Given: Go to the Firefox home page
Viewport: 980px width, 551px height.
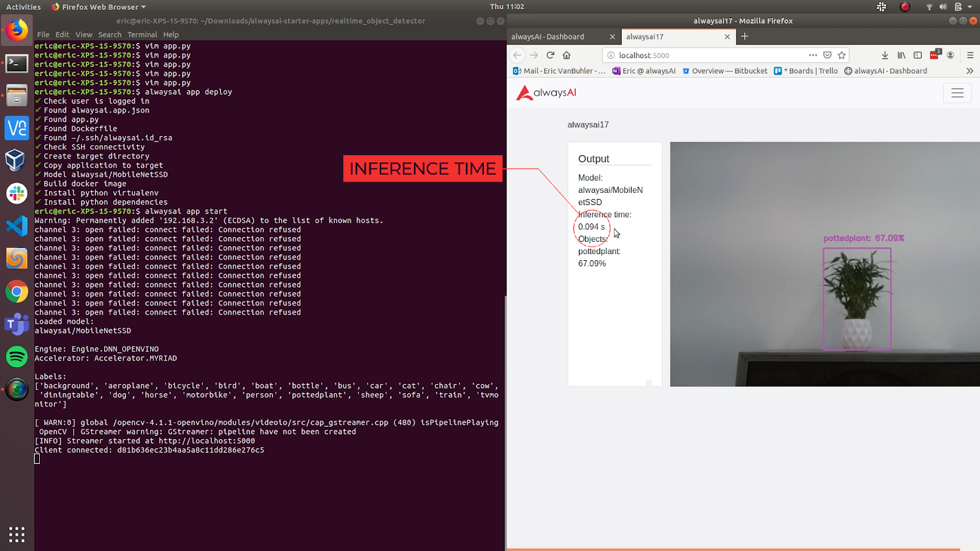Looking at the screenshot, I should click(x=567, y=55).
